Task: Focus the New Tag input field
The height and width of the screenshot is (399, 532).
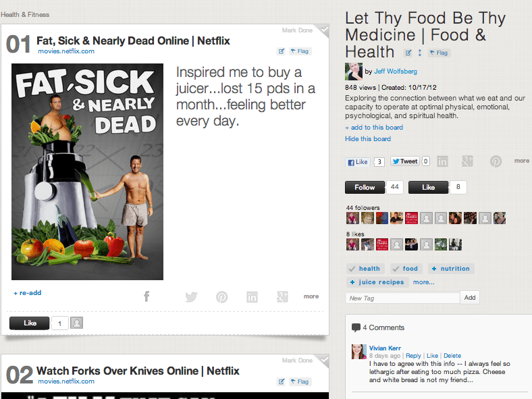Action: pos(403,298)
